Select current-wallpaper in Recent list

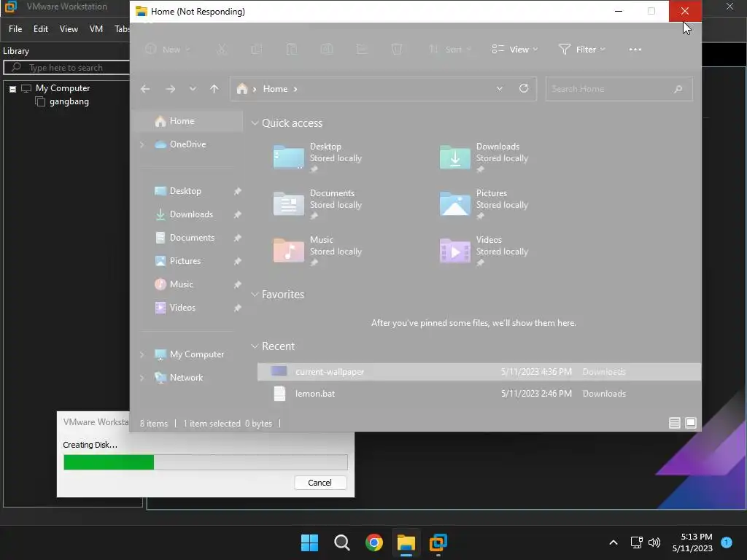(479, 372)
